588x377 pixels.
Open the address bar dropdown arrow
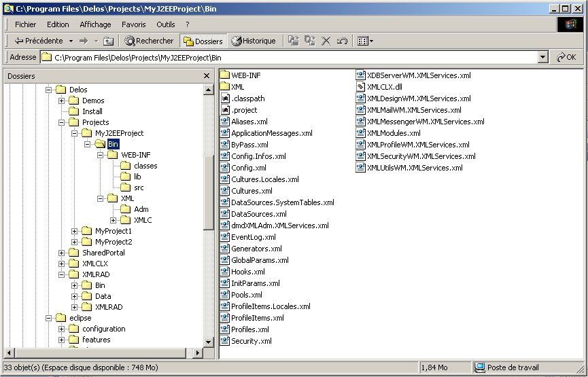coord(542,58)
